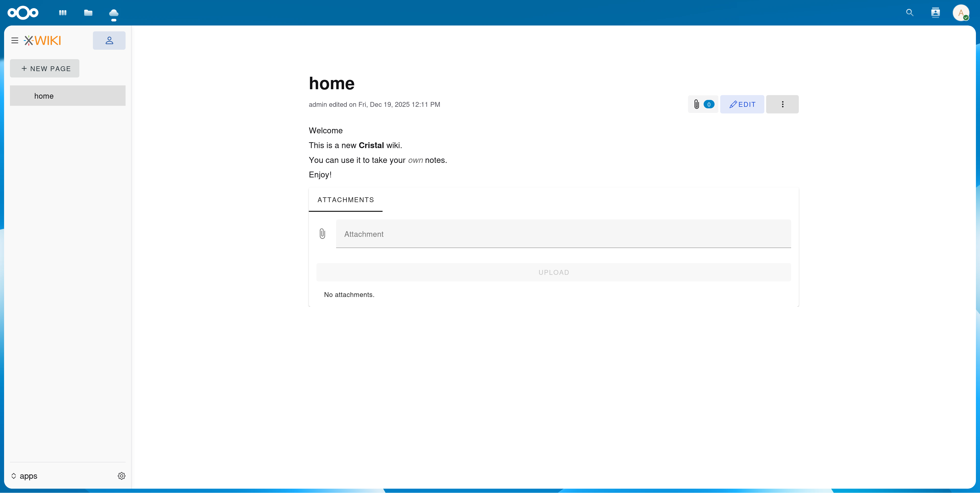Screen dimensions: 980x493
Task: Switch to the ATTACHMENTS tab
Action: point(346,200)
